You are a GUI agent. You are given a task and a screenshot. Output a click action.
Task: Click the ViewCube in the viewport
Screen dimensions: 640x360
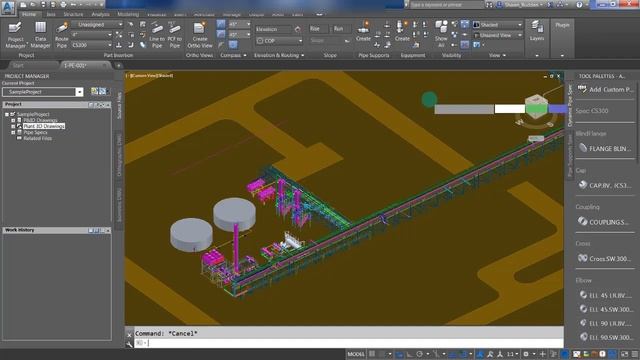[536, 107]
